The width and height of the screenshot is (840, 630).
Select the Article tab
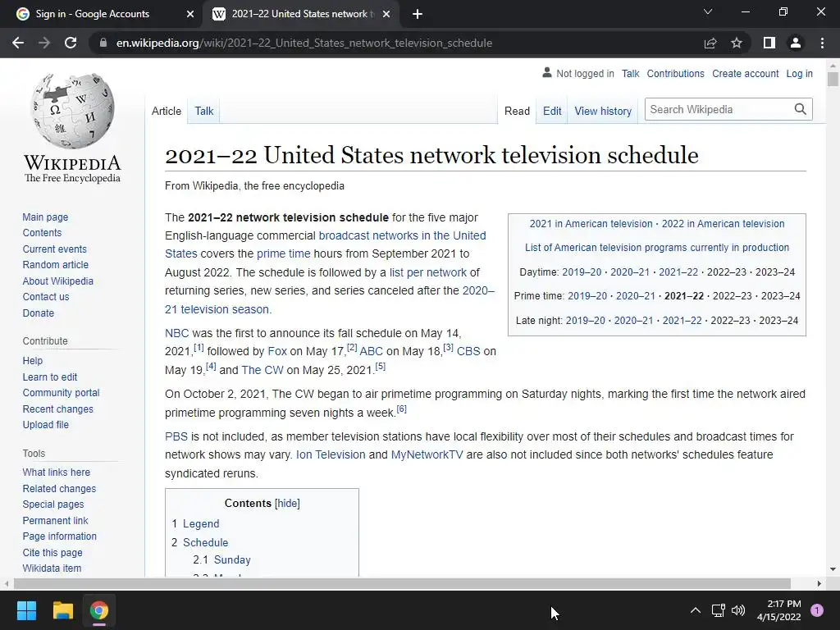167,111
